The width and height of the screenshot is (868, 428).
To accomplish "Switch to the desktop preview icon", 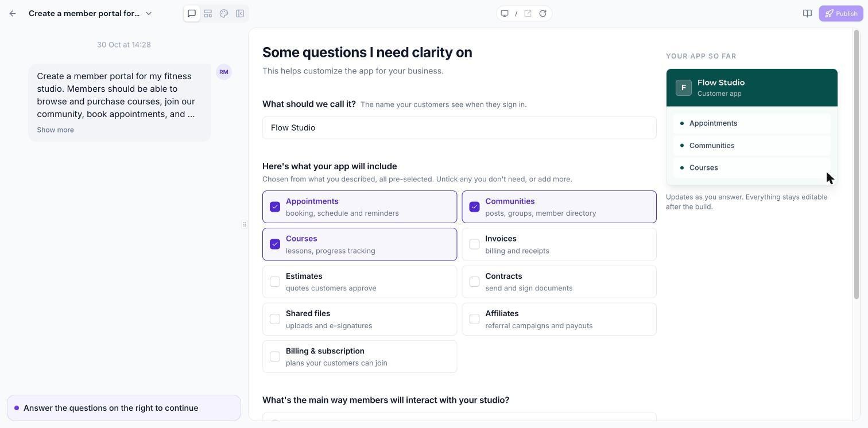I will click(505, 13).
